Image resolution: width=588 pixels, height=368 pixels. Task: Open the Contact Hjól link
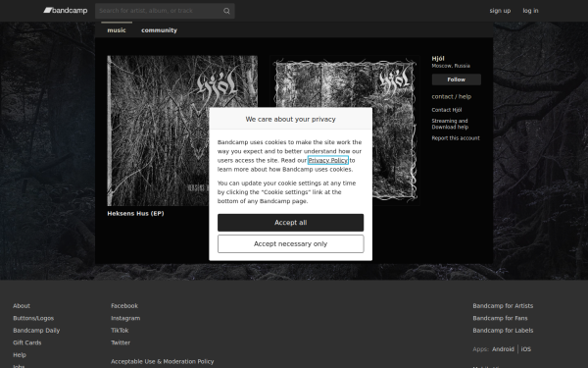coord(447,110)
